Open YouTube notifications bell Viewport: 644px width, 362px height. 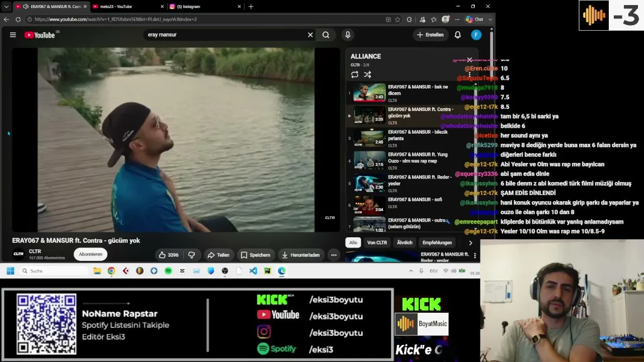coord(458,35)
